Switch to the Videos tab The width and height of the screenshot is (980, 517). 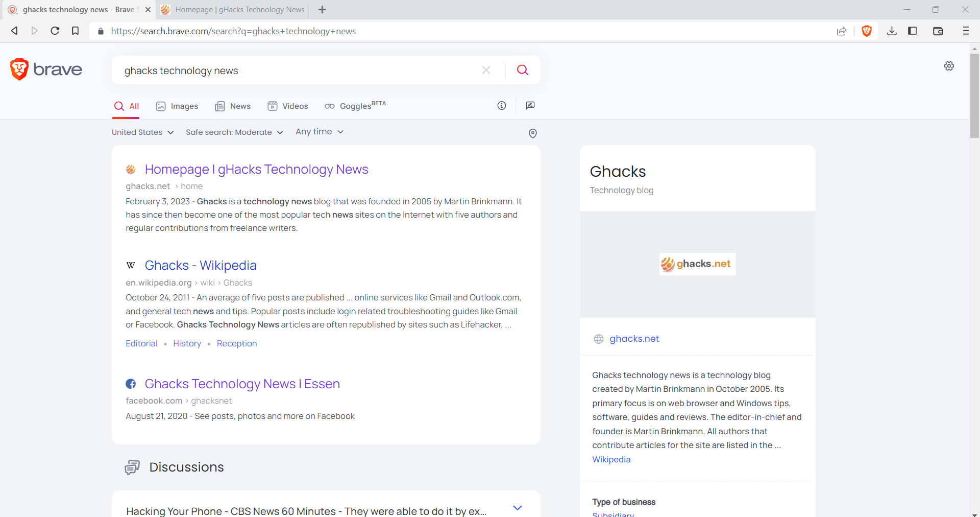click(288, 106)
